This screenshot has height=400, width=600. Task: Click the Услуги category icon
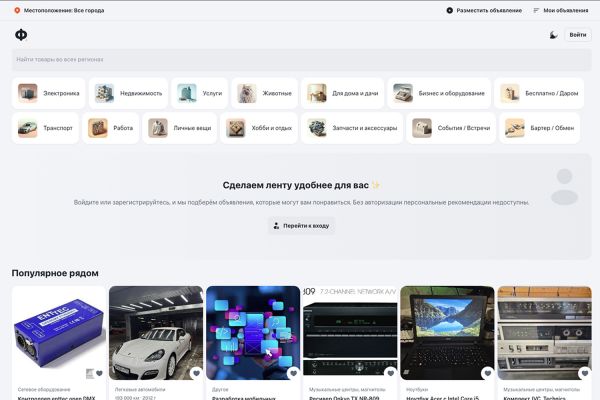pyautogui.click(x=187, y=93)
